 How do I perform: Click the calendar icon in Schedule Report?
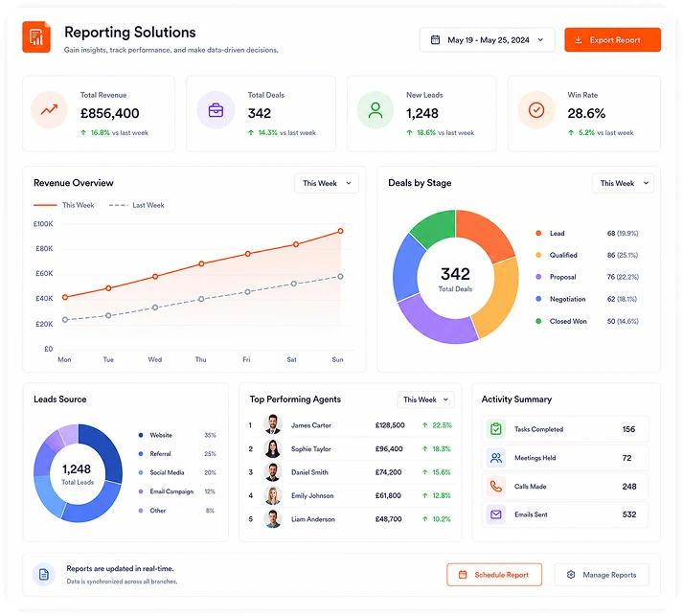pos(463,575)
